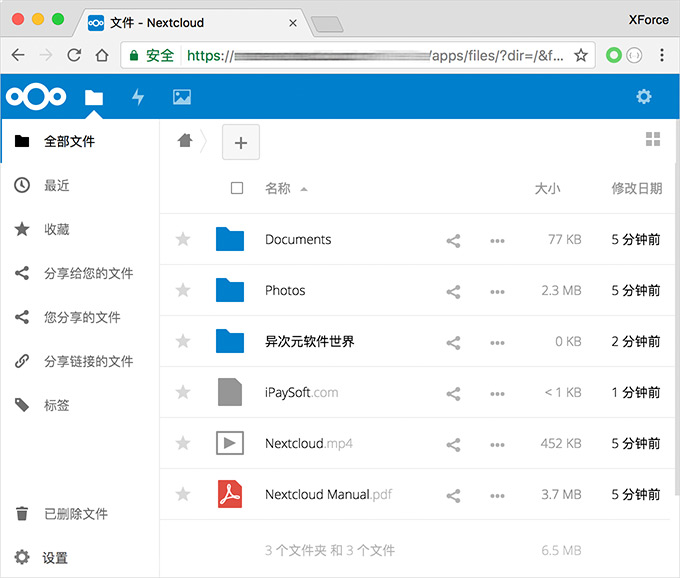Open browser home page button

pyautogui.click(x=102, y=55)
